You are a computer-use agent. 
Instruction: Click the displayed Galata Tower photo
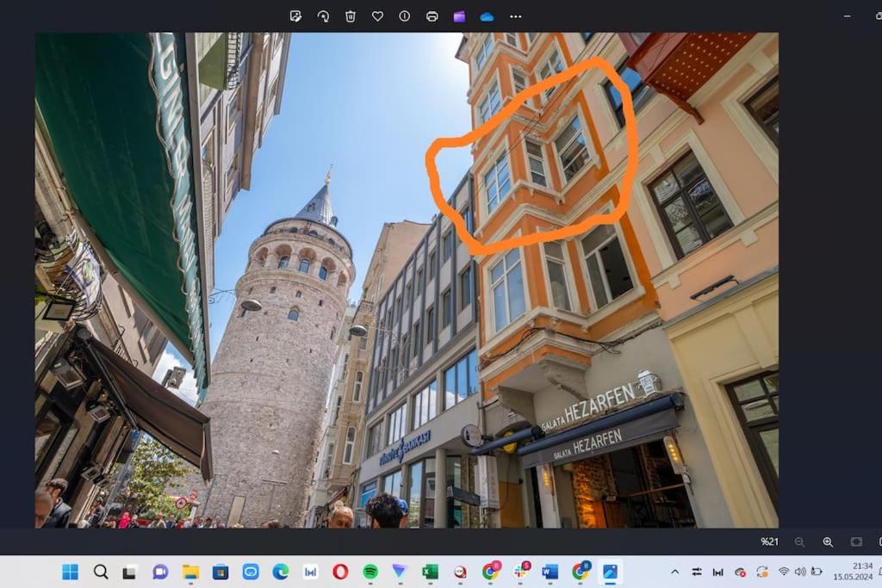407,280
